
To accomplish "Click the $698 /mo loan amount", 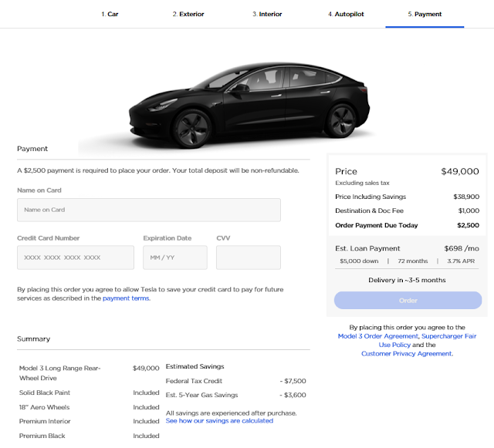I will coord(462,248).
